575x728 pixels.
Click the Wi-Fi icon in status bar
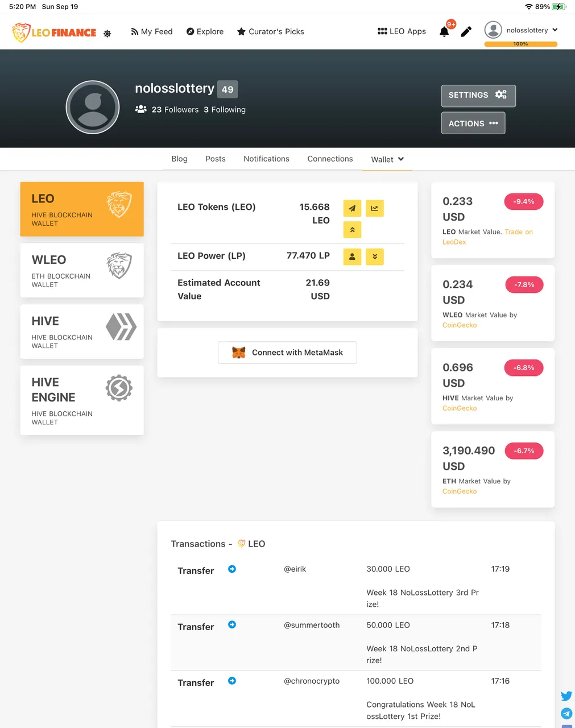pyautogui.click(x=529, y=7)
